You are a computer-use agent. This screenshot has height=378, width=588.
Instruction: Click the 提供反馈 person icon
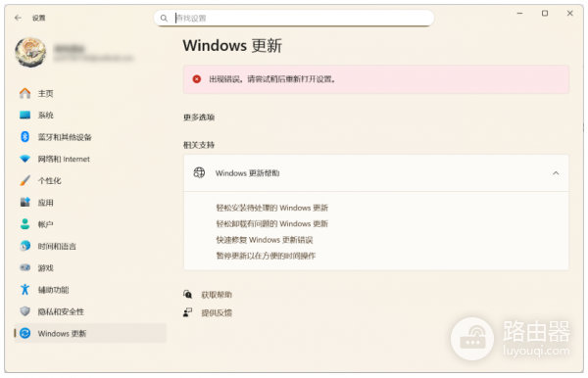[187, 312]
